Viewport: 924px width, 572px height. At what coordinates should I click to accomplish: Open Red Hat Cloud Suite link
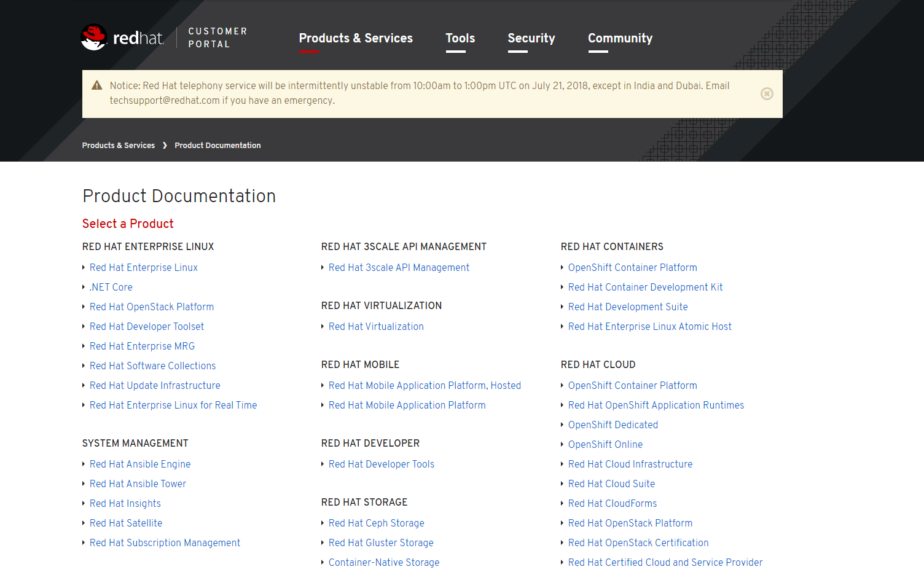coord(611,484)
